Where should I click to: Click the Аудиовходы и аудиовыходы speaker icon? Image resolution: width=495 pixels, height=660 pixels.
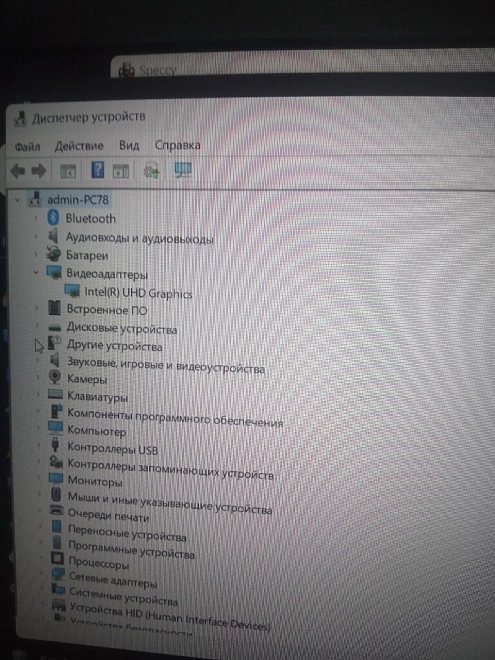(x=53, y=235)
